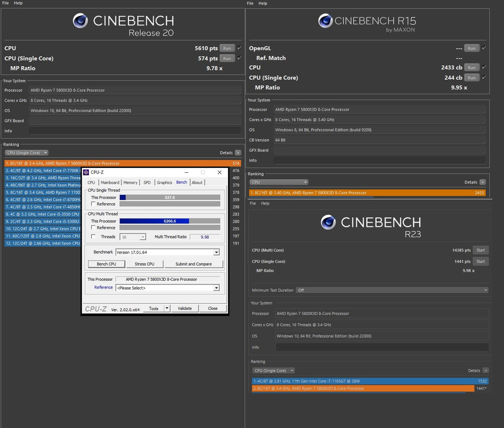
Task: Open R15 ranking CPU dropdown
Action: click(x=279, y=182)
